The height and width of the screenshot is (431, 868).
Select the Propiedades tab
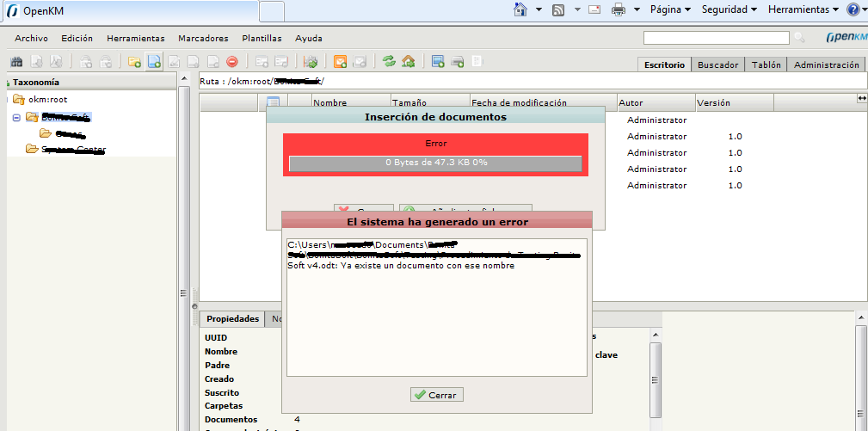coord(232,318)
